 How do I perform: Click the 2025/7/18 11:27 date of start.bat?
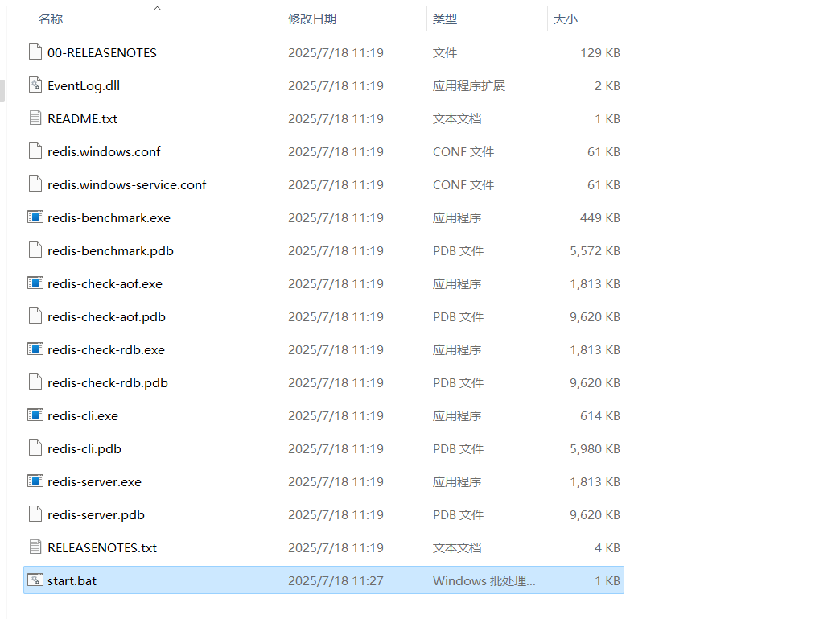click(336, 580)
